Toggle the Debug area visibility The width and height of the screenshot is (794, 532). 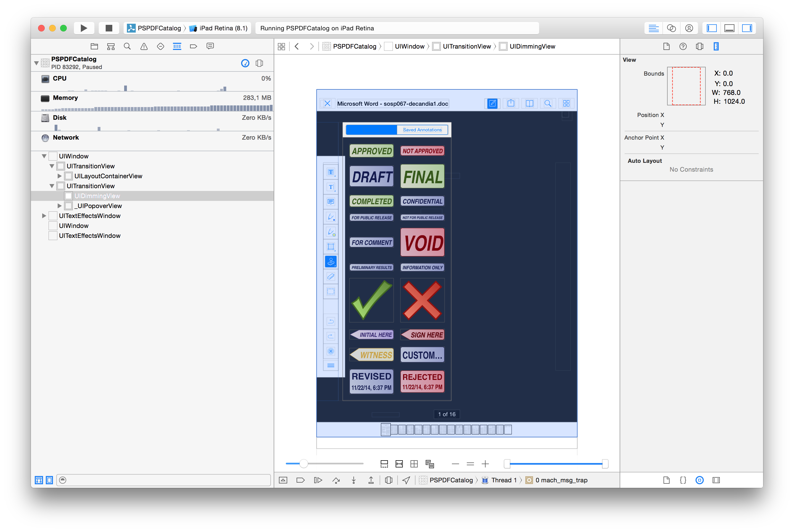click(729, 28)
